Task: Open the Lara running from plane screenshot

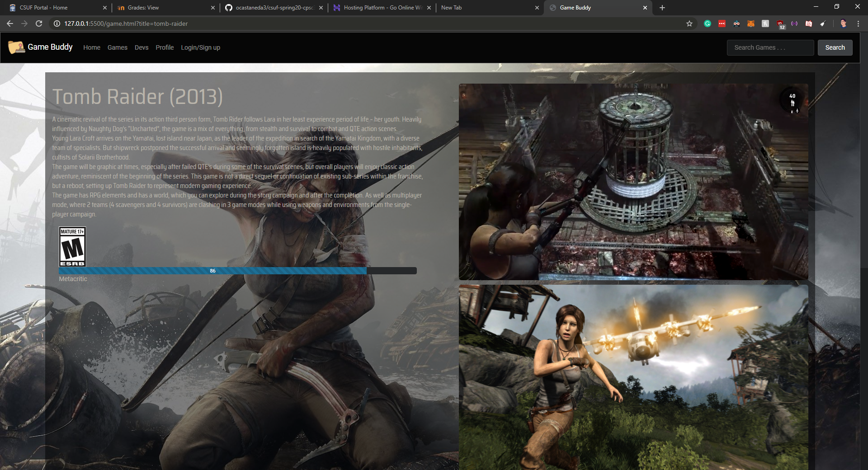Action: (x=633, y=377)
